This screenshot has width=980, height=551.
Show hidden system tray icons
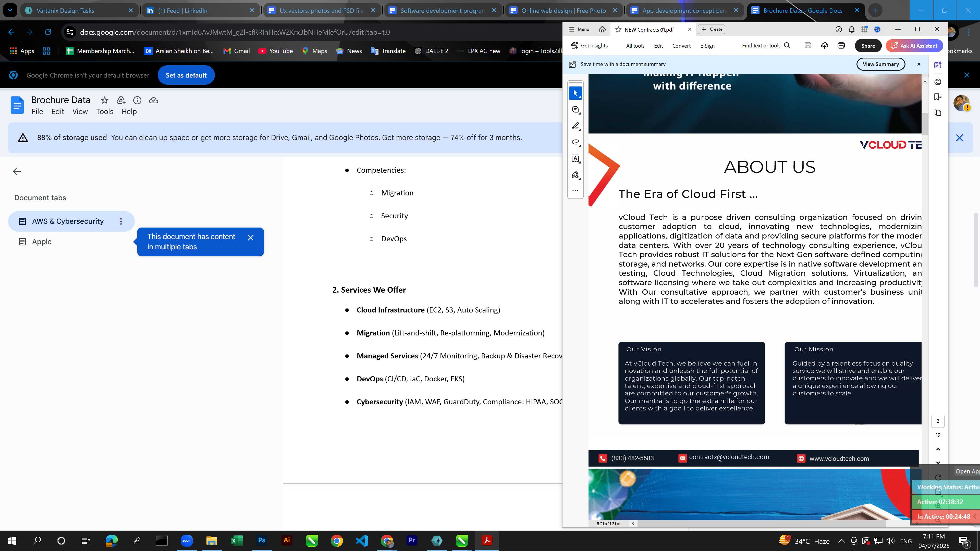point(841,541)
